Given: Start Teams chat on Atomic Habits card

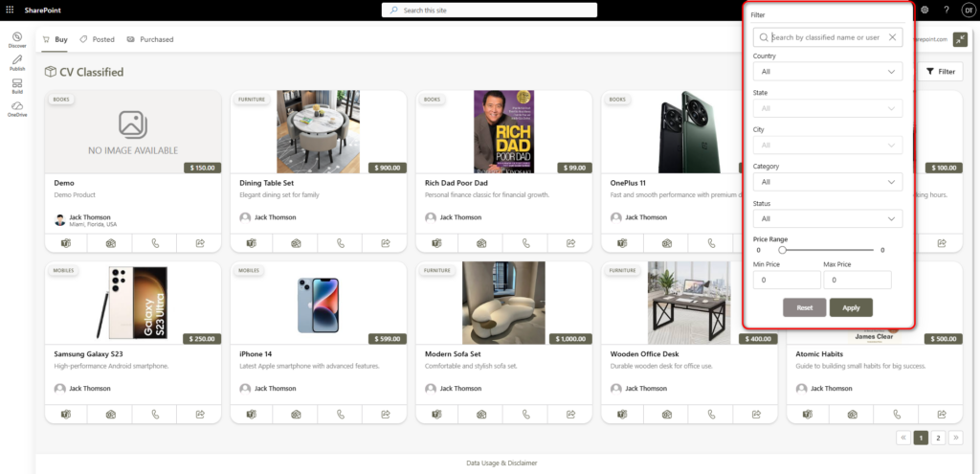Looking at the screenshot, I should point(808,414).
